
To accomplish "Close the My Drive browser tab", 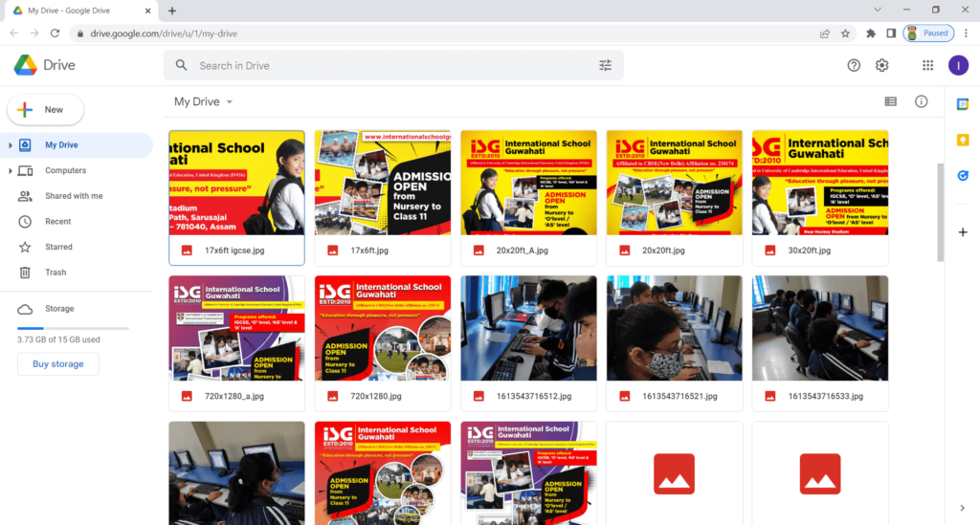I will tap(147, 11).
